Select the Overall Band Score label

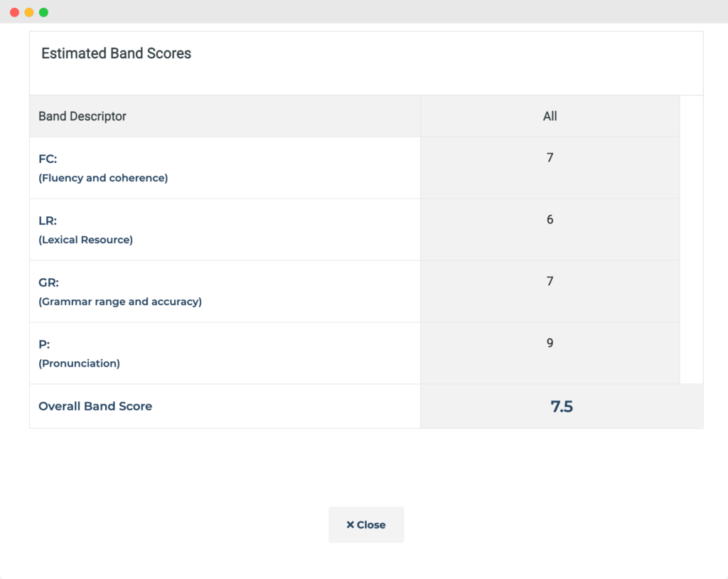point(95,406)
